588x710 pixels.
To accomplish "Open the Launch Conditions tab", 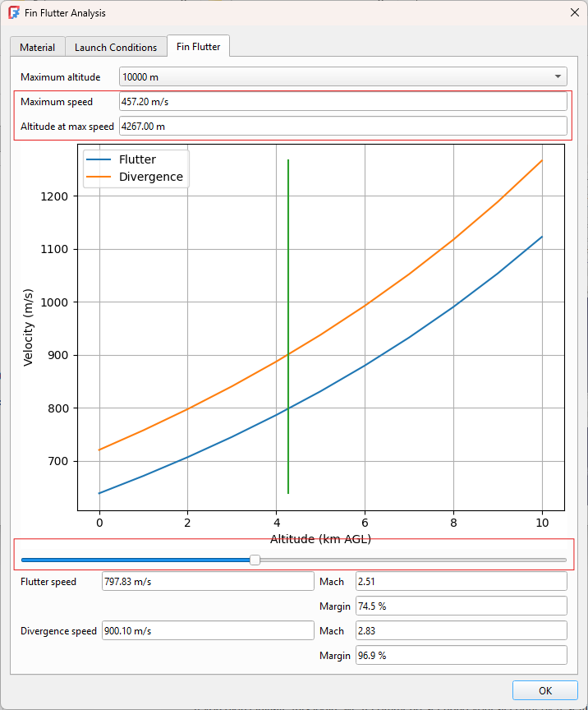I will [116, 48].
